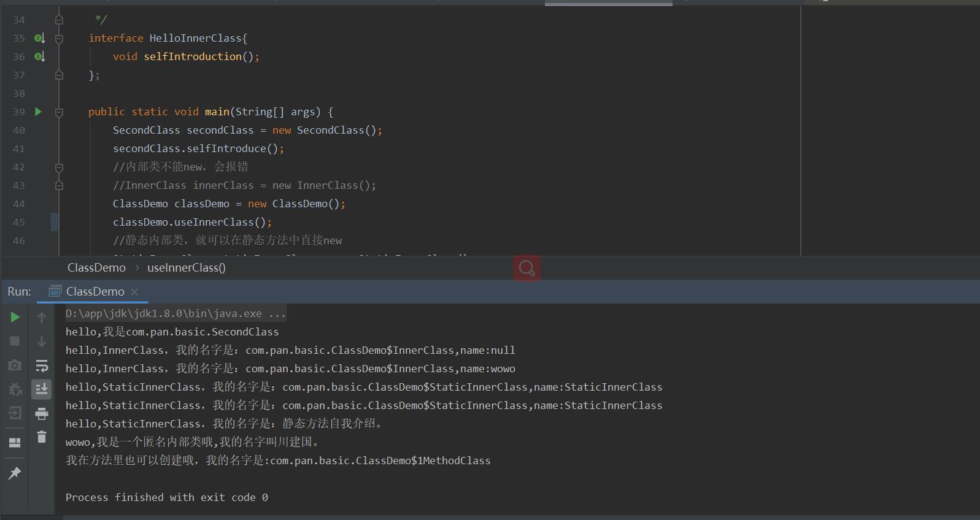This screenshot has height=520, width=980.
Task: Pin the Run tab with the pin icon
Action: [15, 473]
